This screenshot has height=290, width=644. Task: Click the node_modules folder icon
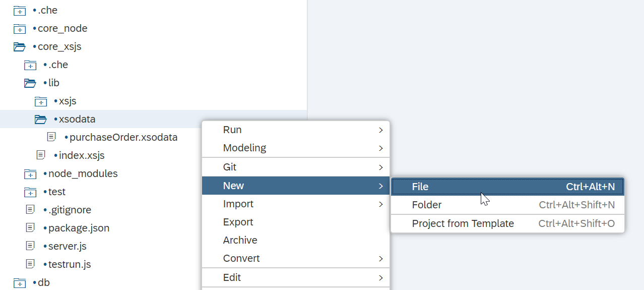(30, 174)
